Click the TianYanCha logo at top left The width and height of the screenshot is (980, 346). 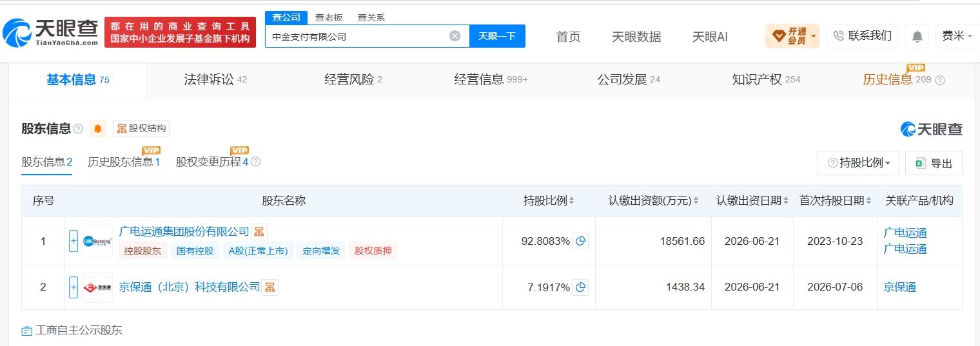(50, 32)
